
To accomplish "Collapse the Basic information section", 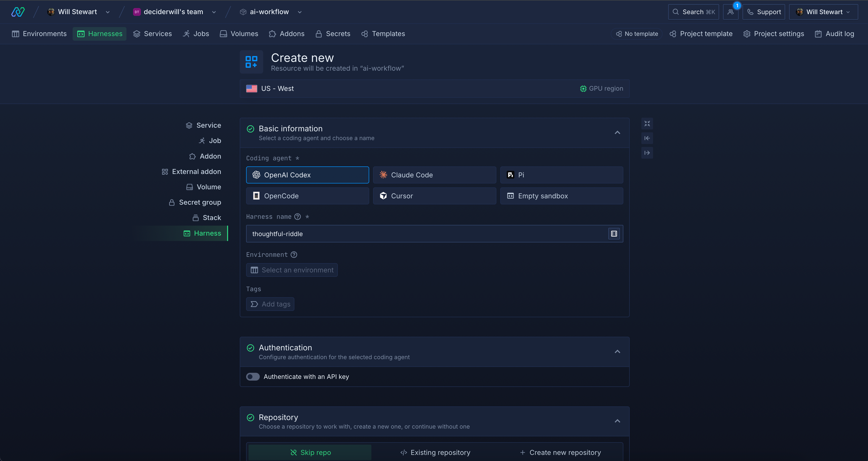I will (617, 133).
